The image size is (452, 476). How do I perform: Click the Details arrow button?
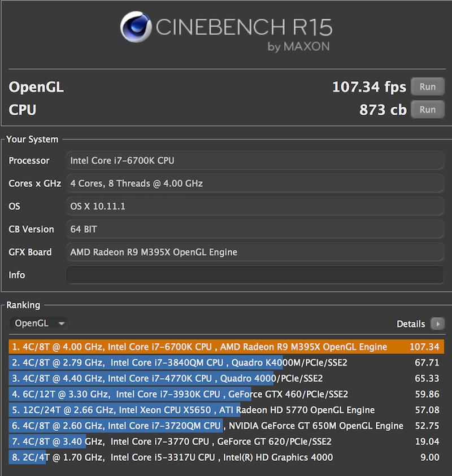point(438,324)
